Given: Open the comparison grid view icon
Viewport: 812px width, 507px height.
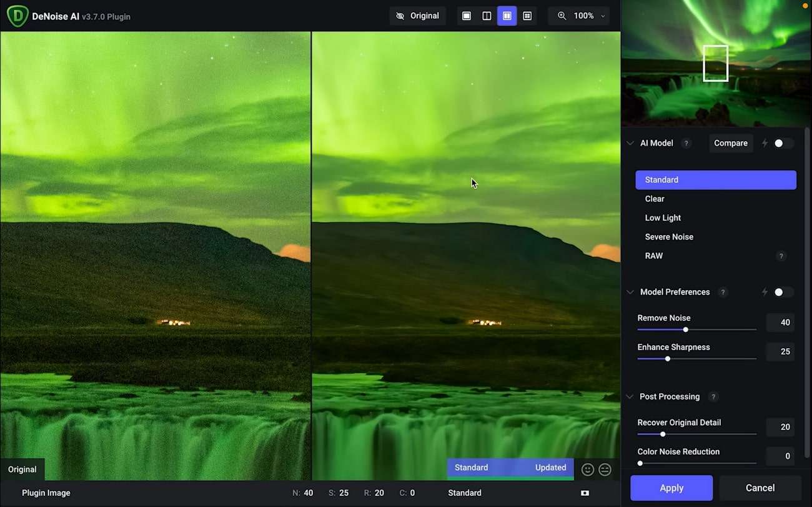Looking at the screenshot, I should pyautogui.click(x=527, y=16).
